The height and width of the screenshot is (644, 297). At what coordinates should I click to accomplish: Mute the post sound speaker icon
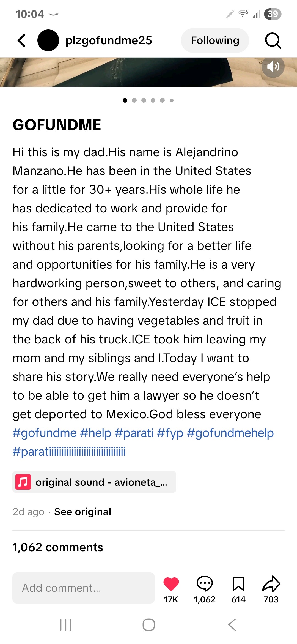point(273,67)
